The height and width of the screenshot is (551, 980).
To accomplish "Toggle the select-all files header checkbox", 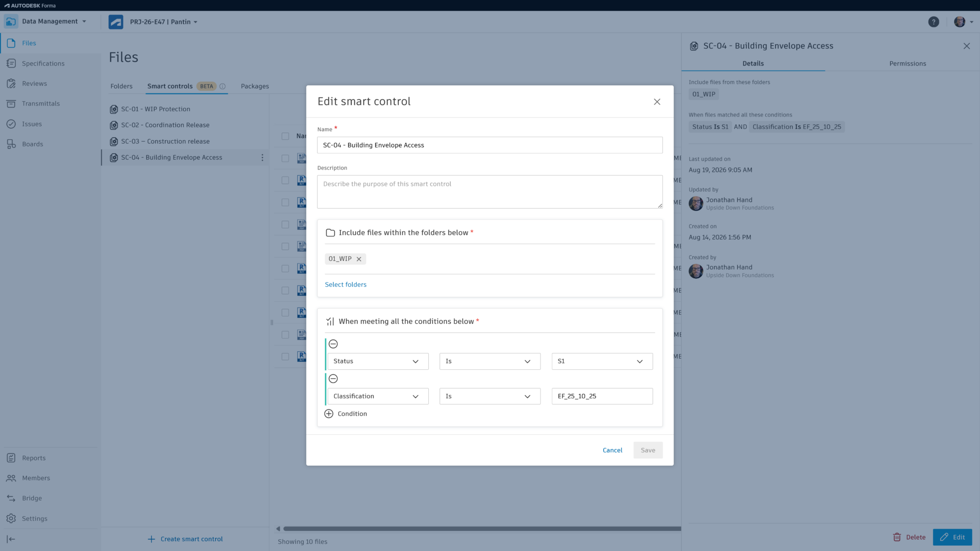I will (x=285, y=136).
